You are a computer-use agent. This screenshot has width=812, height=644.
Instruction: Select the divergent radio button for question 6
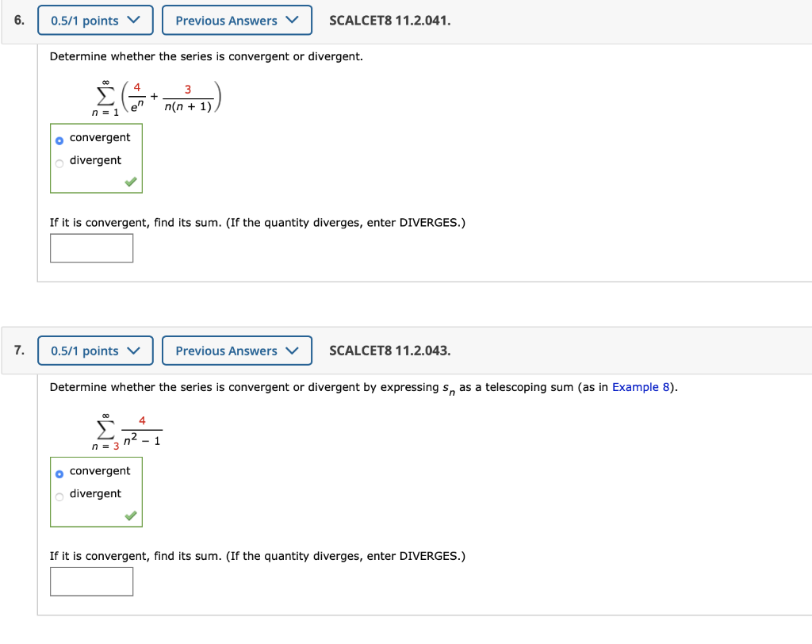(59, 163)
